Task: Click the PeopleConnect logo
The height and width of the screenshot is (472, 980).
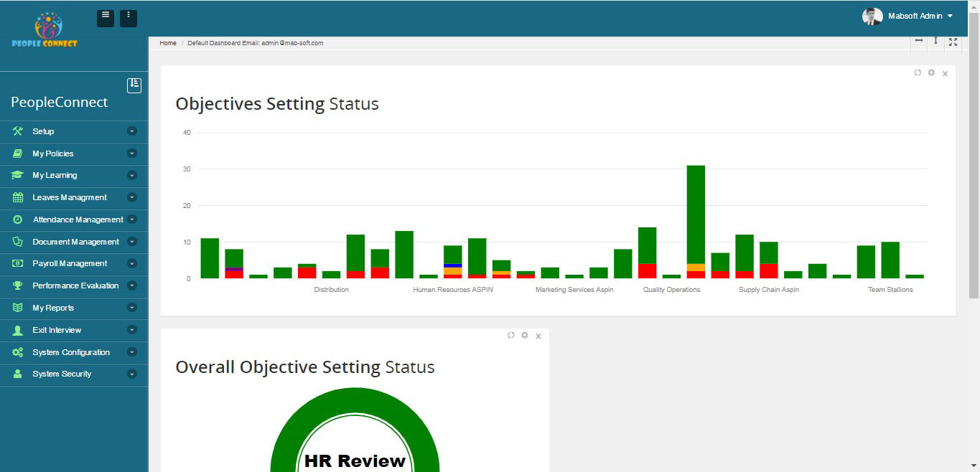Action: 45,30
